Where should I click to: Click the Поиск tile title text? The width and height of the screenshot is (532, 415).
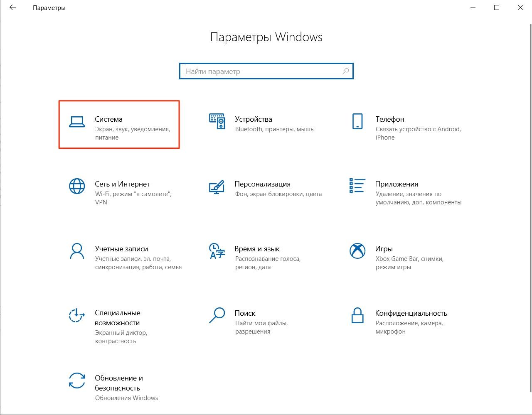pyautogui.click(x=245, y=313)
